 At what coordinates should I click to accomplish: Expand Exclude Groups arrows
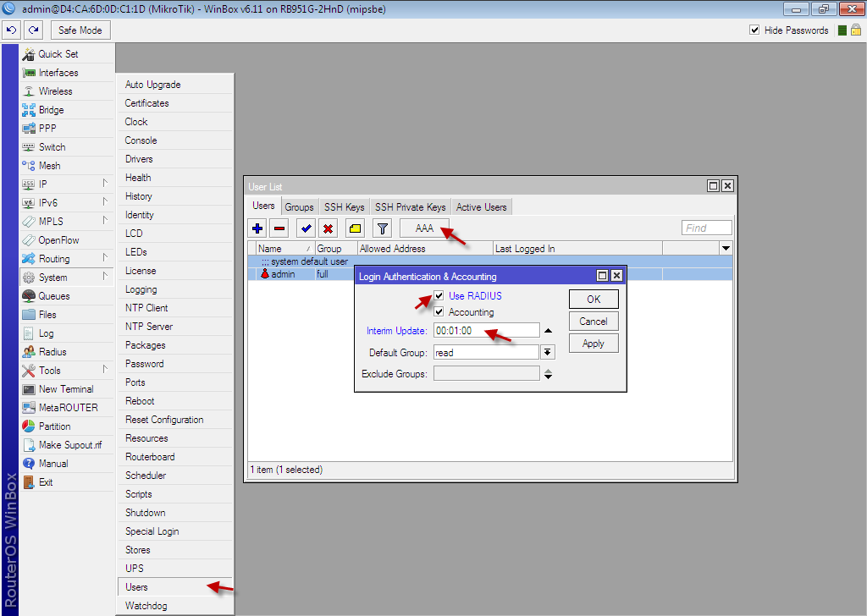(x=548, y=374)
